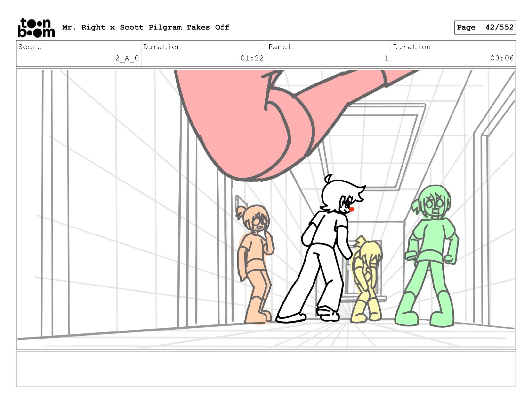Image resolution: width=532 pixels, height=411 pixels.
Task: Click the panel duration value '00:06'
Action: click(x=502, y=58)
